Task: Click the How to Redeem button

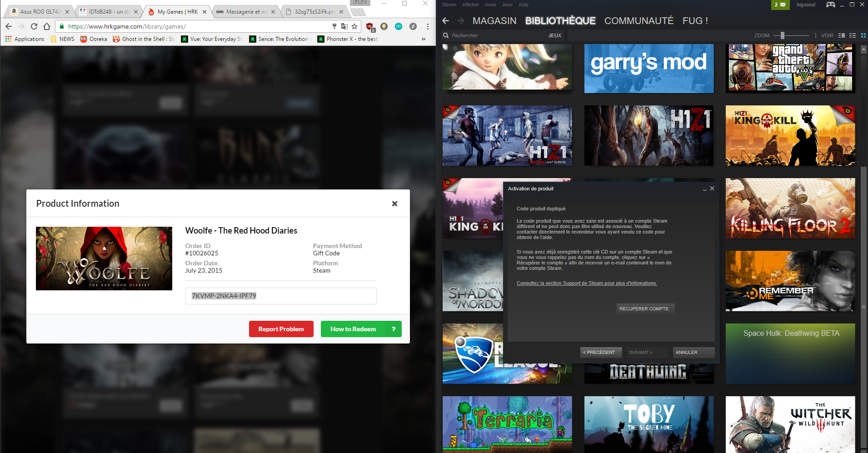Action: 361,329
